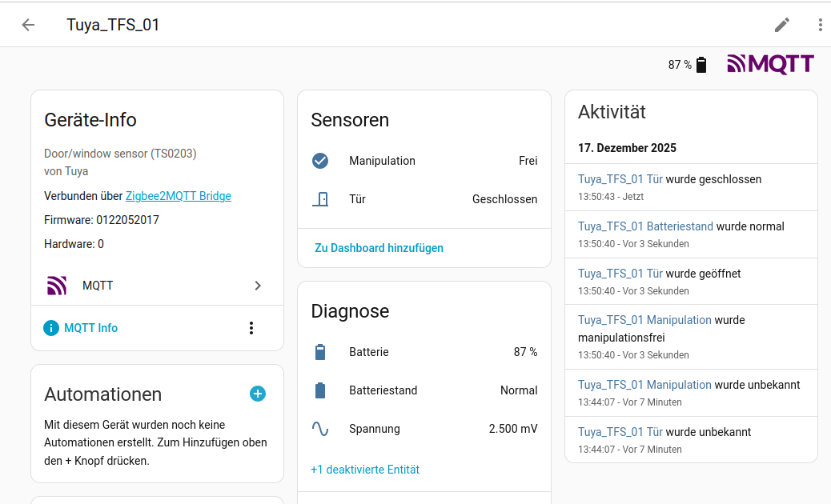Add automation with the plus icon
The image size is (831, 504).
(257, 394)
